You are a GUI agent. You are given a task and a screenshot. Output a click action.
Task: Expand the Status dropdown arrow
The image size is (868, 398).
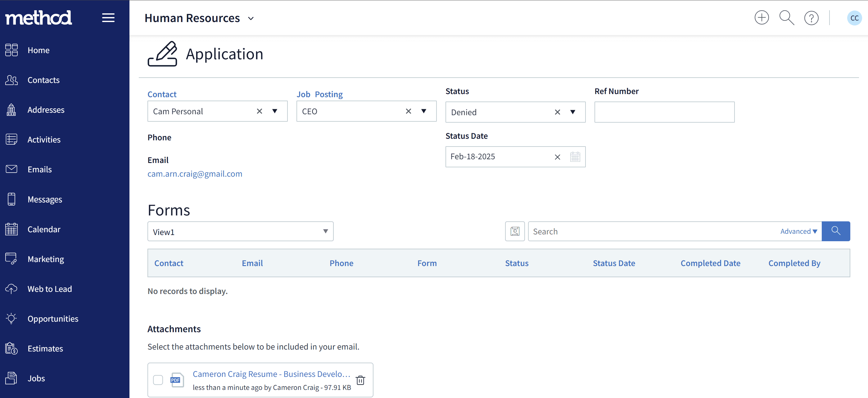coord(572,112)
